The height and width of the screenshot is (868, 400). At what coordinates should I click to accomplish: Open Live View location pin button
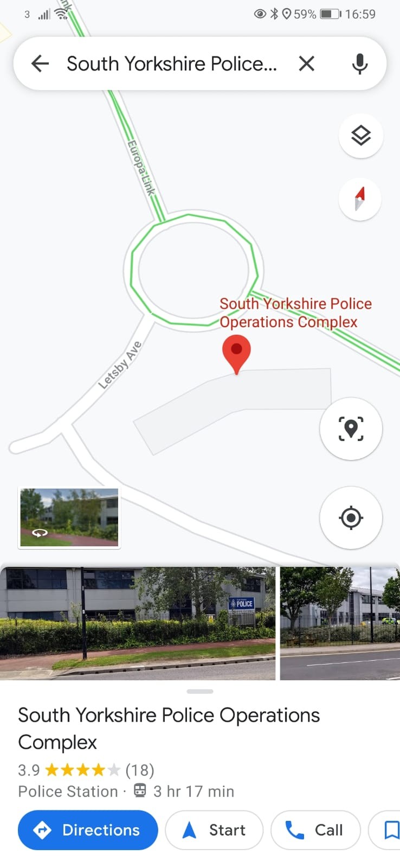pos(351,429)
